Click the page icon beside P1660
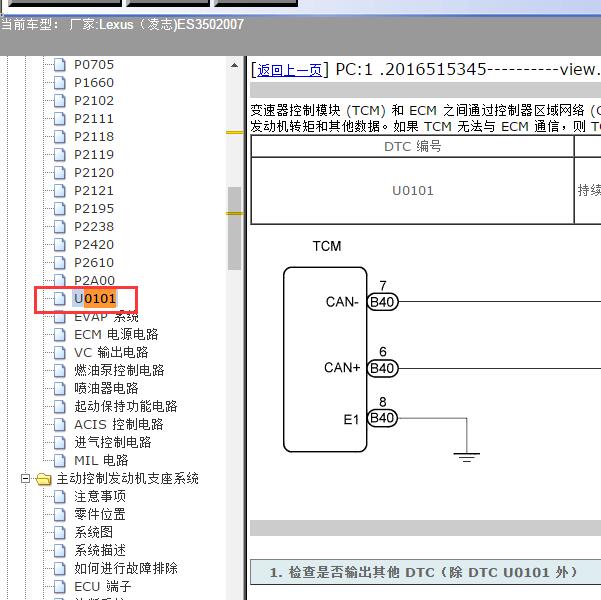Screen dimensions: 601x600 pos(59,83)
